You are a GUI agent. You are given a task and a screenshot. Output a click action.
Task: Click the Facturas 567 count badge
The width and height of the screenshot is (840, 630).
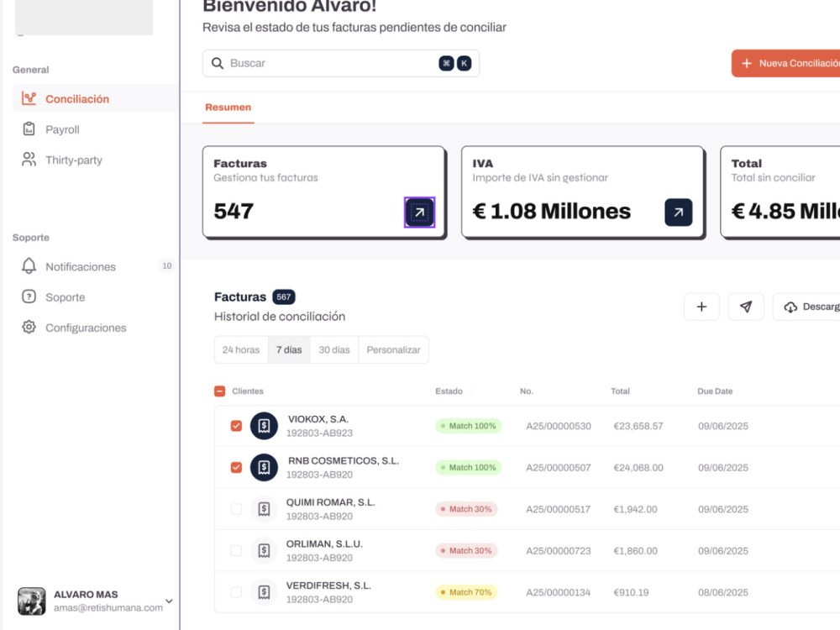click(x=283, y=297)
